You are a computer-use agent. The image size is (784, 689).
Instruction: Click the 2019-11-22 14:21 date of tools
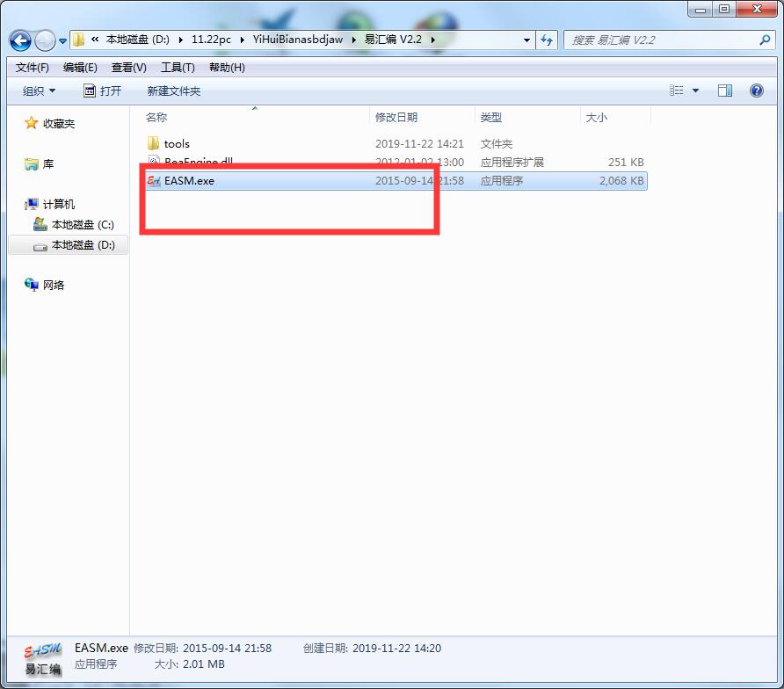(419, 144)
